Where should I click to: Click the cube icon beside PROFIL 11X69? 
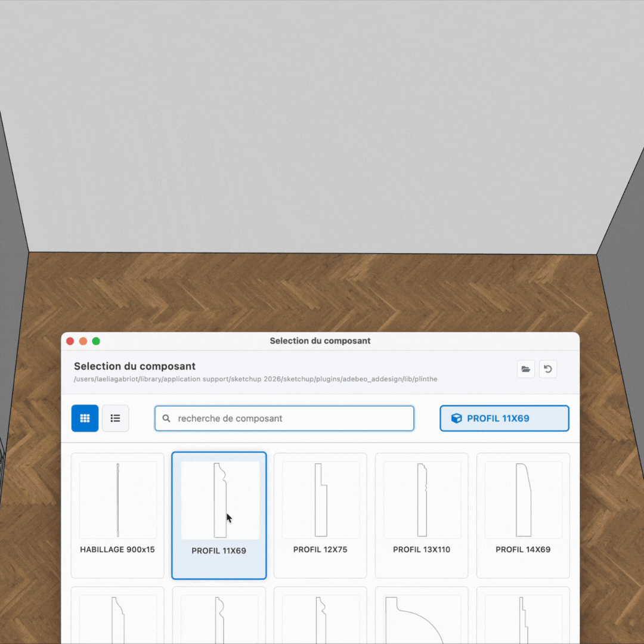(456, 419)
